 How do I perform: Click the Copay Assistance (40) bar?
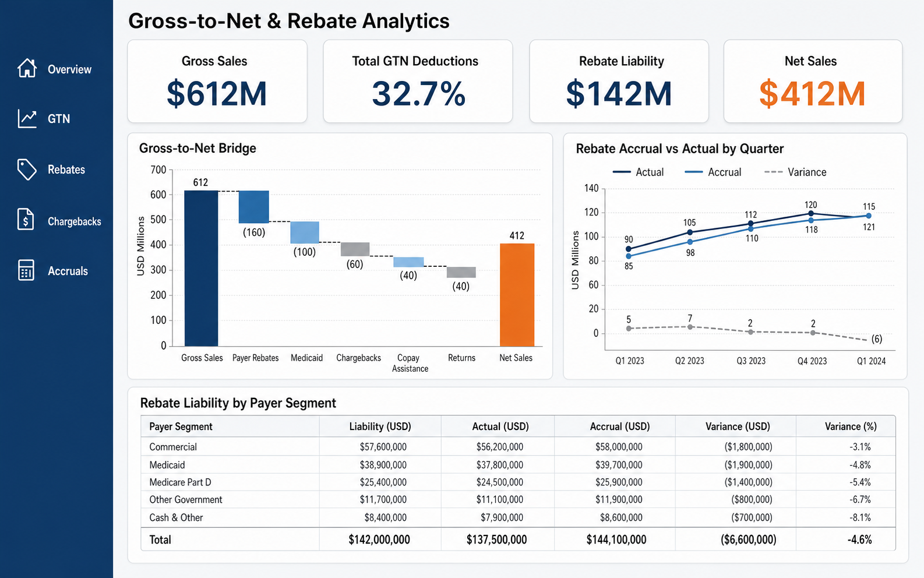click(x=408, y=262)
